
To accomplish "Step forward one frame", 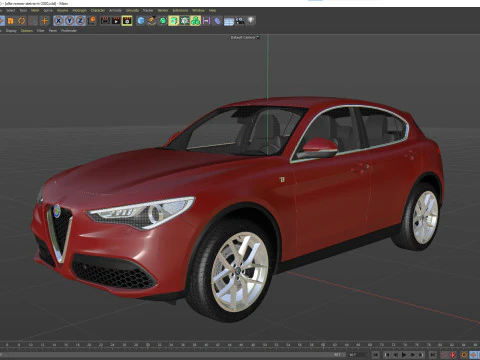I will tap(412, 355).
